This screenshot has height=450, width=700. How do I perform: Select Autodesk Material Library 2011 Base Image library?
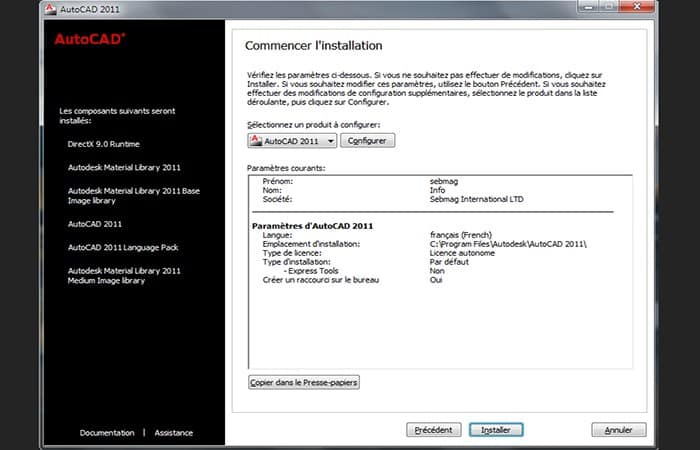coord(133,196)
